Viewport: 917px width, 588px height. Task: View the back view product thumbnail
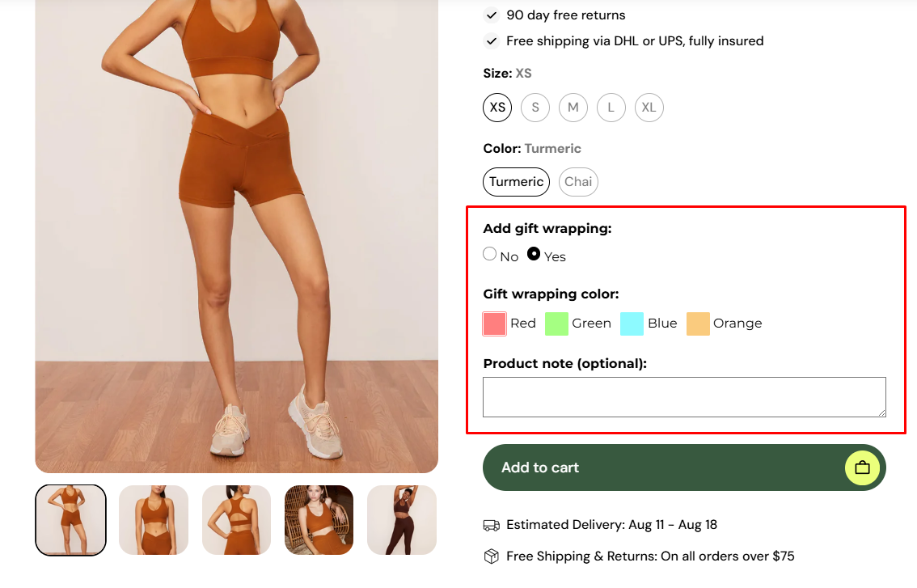236,520
